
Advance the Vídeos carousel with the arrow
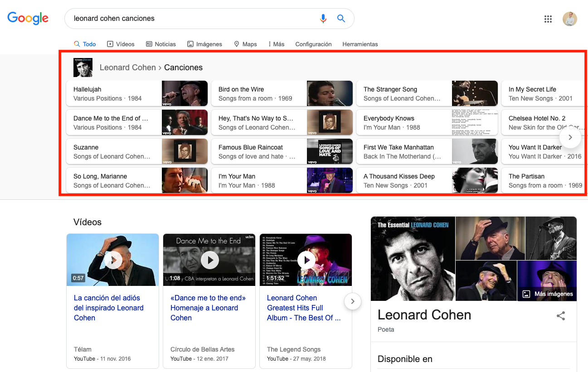coord(353,301)
